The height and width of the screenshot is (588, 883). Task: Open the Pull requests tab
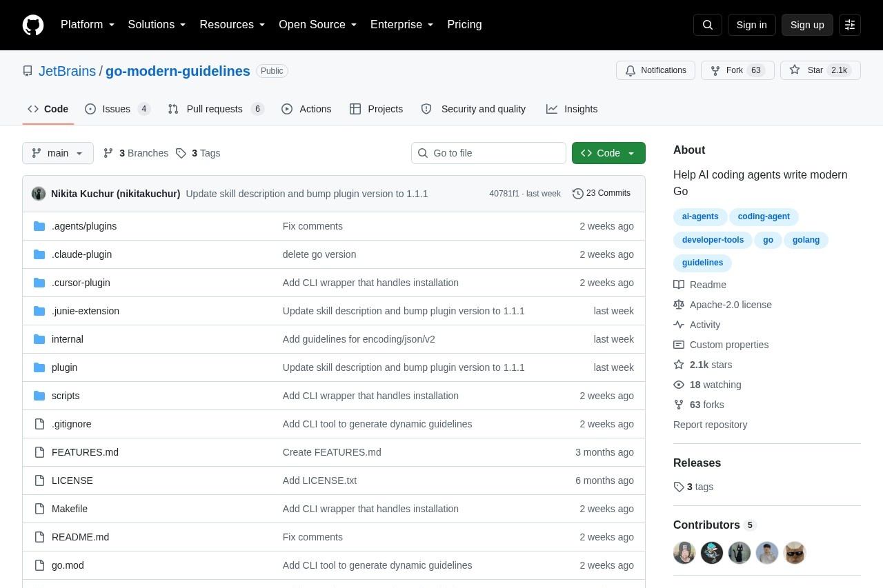coord(216,109)
